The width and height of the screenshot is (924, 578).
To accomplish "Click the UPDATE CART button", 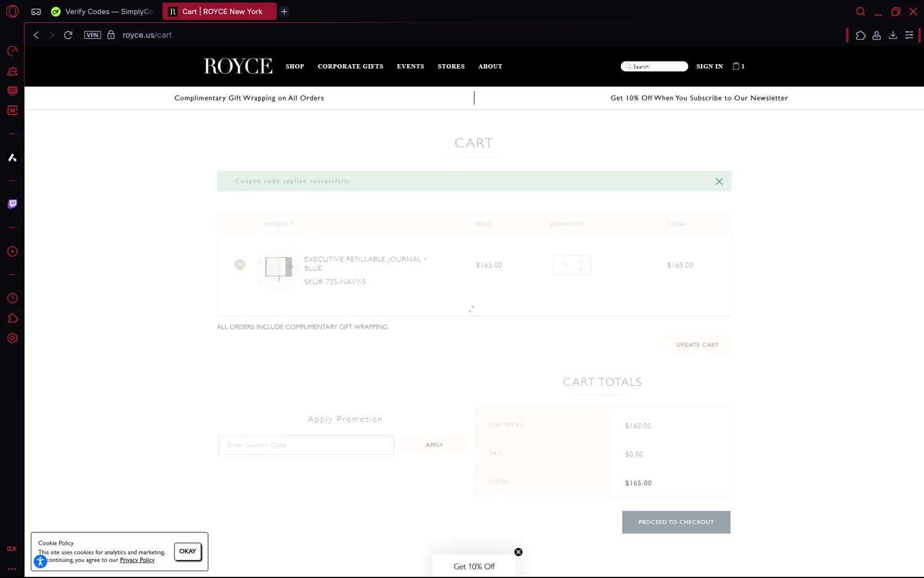I will (x=697, y=345).
